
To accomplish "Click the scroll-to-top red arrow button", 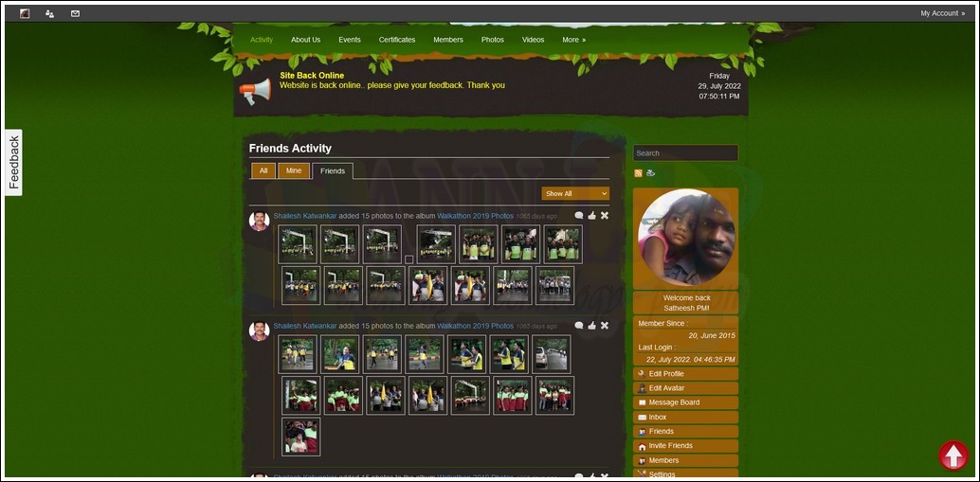I will 953,455.
